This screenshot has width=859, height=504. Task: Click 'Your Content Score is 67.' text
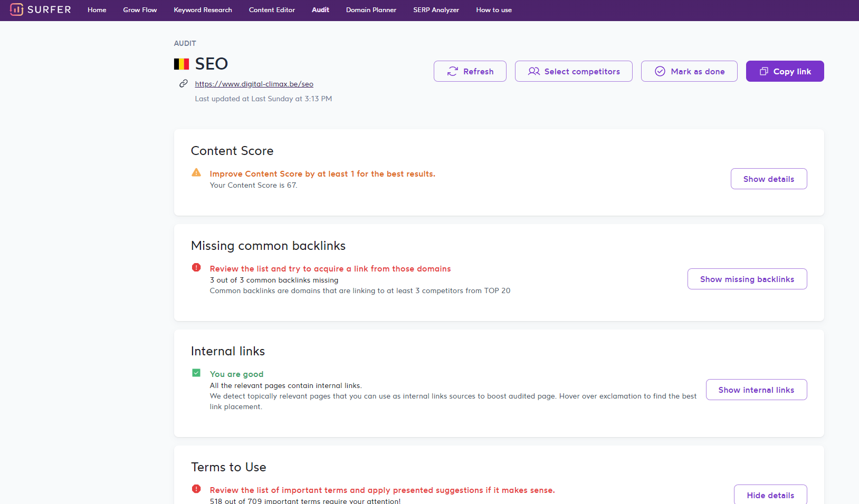point(253,185)
